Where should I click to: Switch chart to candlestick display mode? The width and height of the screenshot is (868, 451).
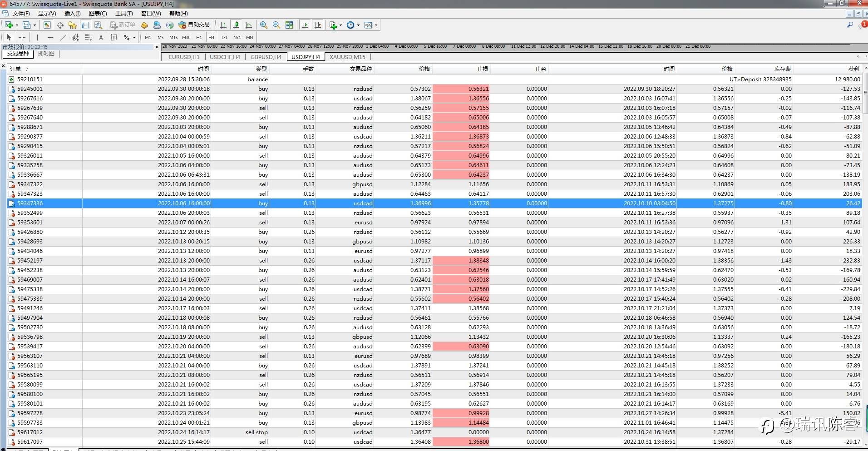(236, 25)
